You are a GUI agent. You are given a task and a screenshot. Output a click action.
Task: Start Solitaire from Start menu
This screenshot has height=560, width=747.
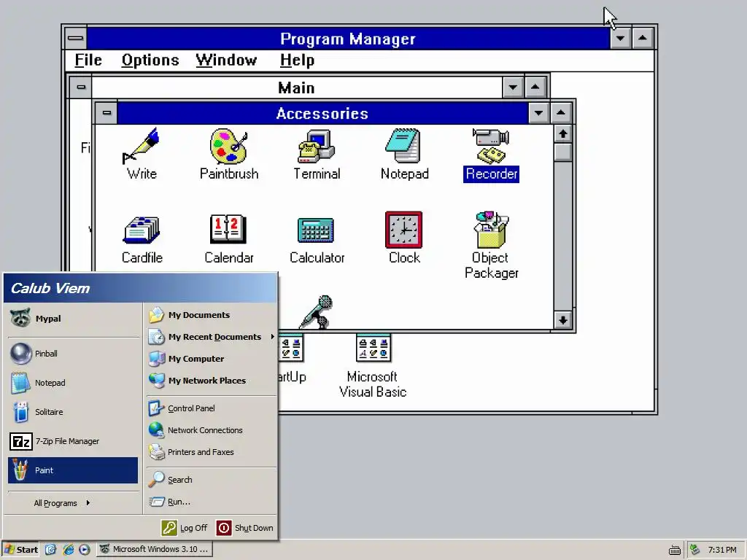pyautogui.click(x=73, y=412)
